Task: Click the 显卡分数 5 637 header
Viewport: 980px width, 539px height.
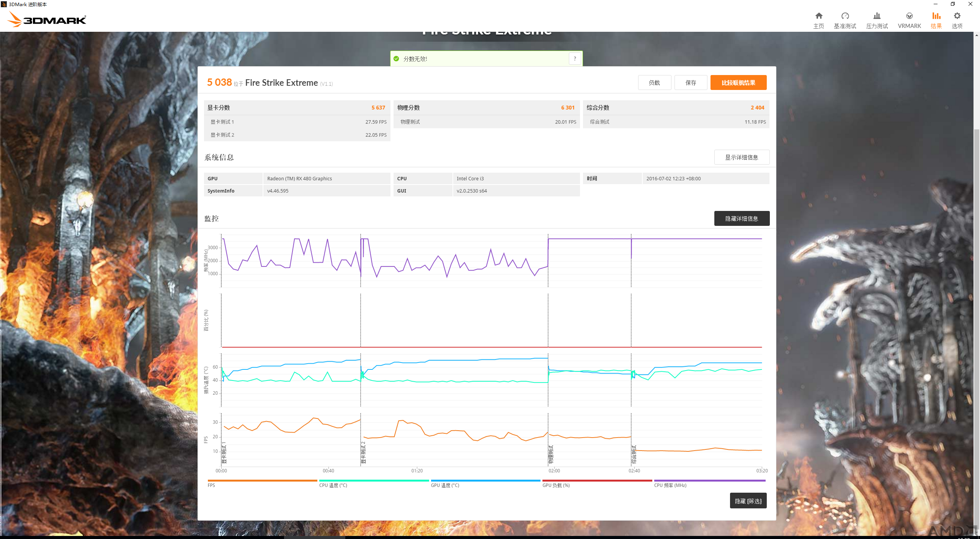Action: (297, 108)
